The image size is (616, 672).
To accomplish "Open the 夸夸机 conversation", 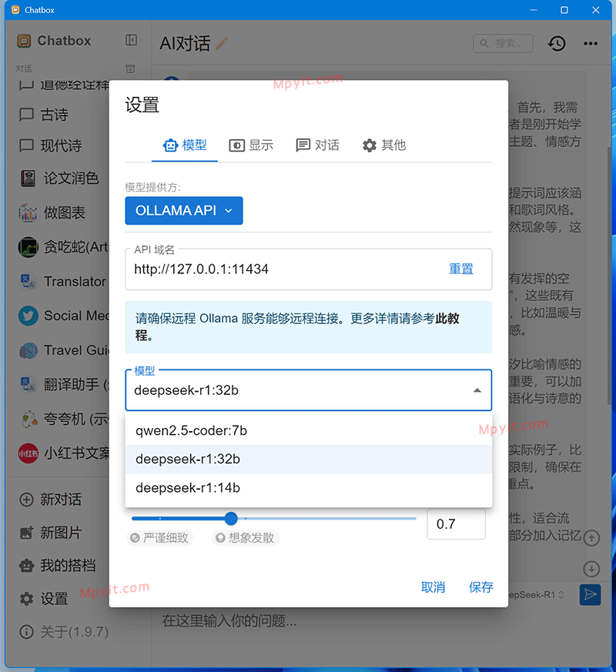I will point(63,419).
